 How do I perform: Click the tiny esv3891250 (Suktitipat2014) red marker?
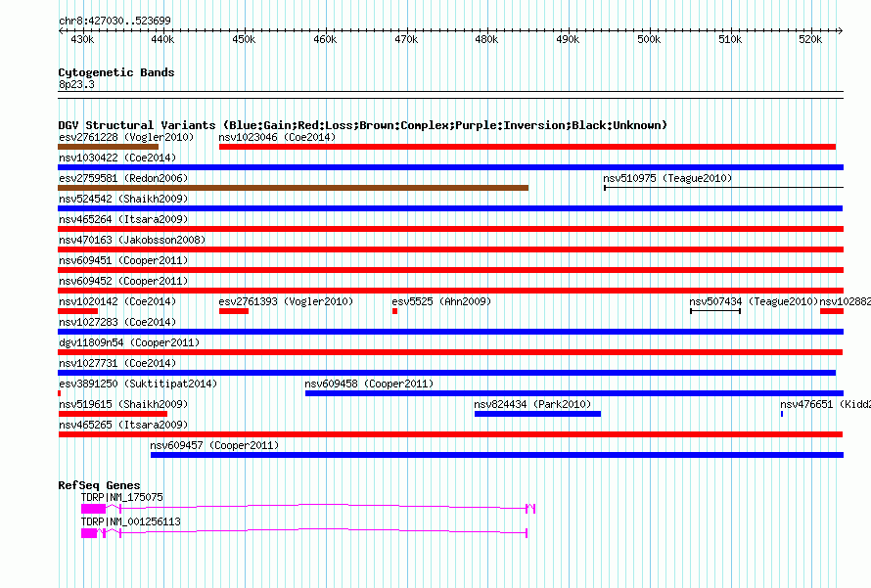(x=60, y=393)
